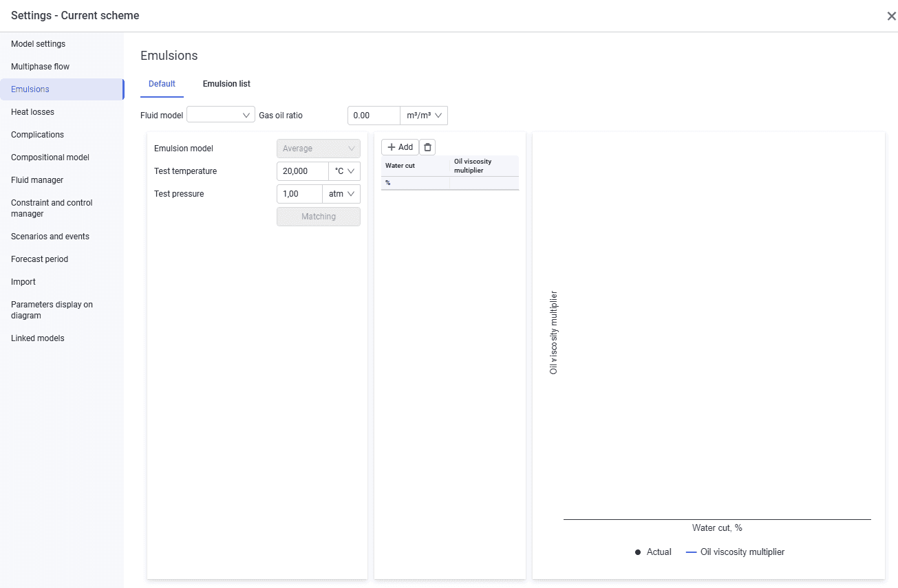Add a new water cut row

point(400,147)
